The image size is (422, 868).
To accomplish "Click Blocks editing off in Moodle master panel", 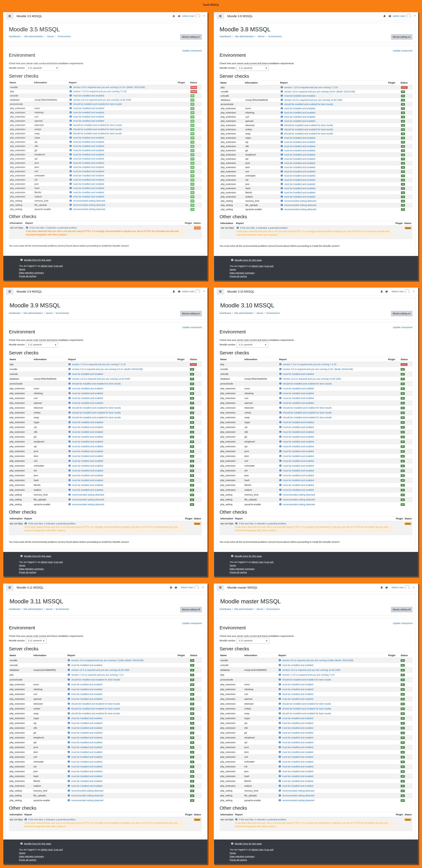I will (x=401, y=610).
